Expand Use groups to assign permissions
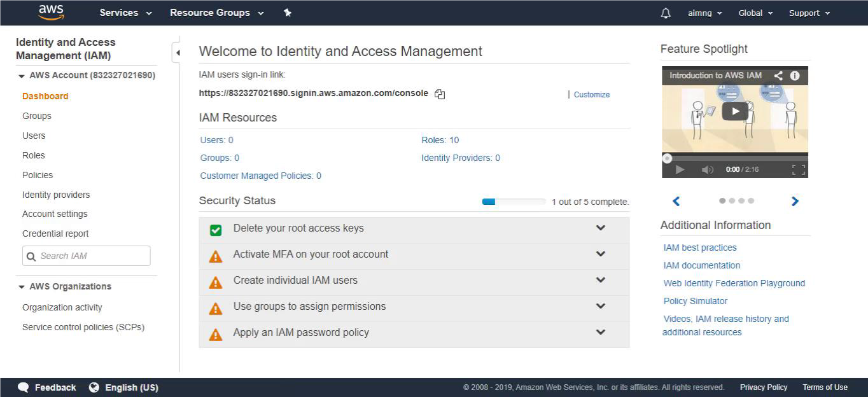 (600, 306)
